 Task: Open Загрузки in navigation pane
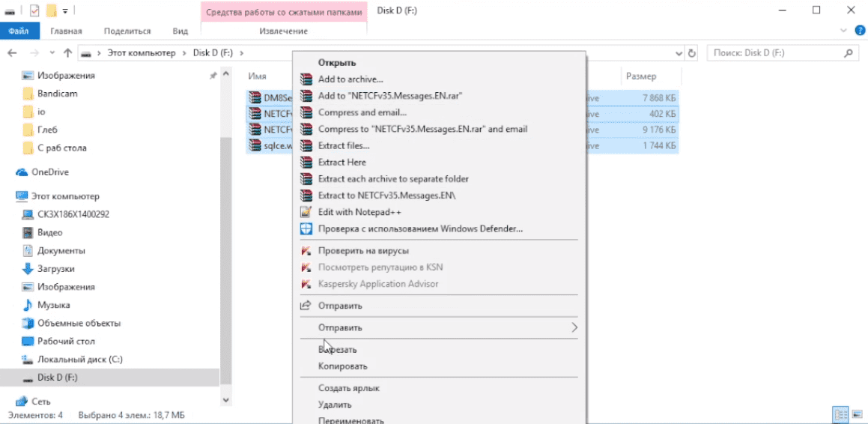point(56,268)
